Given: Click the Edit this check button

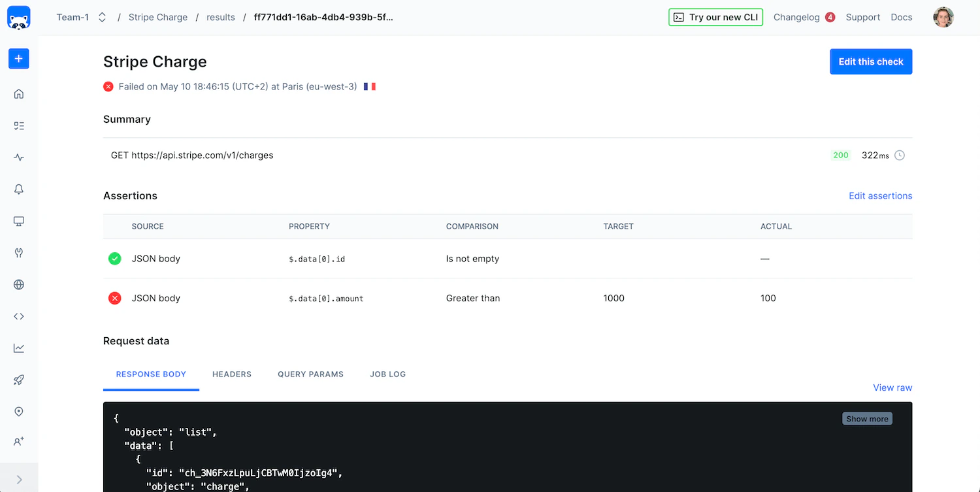Looking at the screenshot, I should 871,61.
